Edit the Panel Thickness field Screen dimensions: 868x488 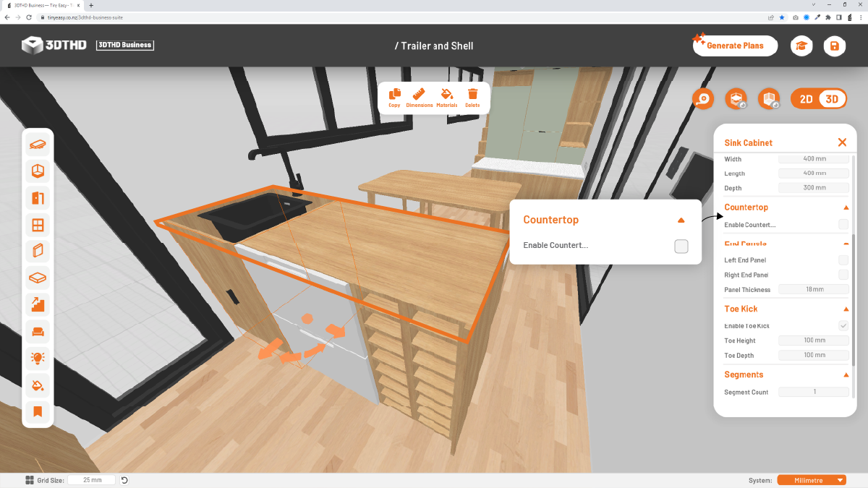814,289
